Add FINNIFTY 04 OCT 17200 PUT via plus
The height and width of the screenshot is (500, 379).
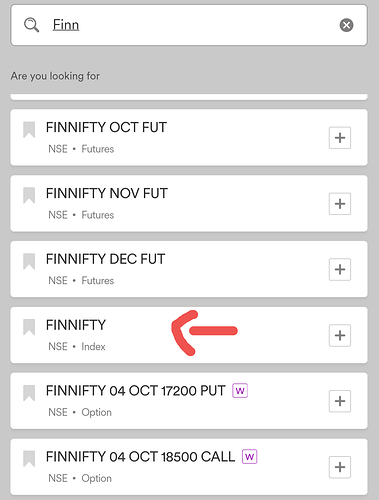click(340, 401)
